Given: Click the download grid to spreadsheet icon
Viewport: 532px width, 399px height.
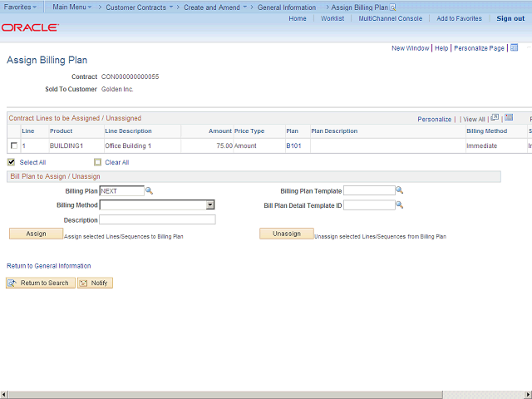Looking at the screenshot, I should (x=509, y=118).
